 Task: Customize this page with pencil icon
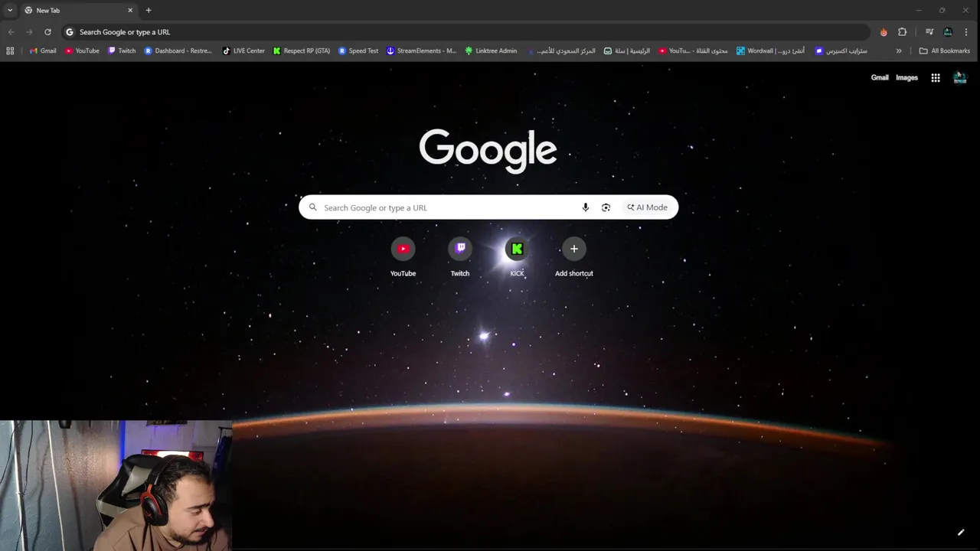pyautogui.click(x=961, y=533)
